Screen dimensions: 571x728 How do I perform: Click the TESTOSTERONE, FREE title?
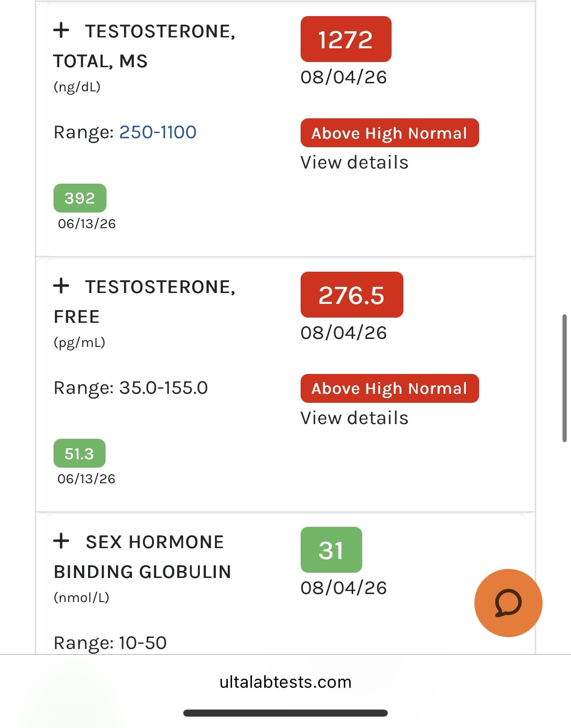[x=144, y=302]
